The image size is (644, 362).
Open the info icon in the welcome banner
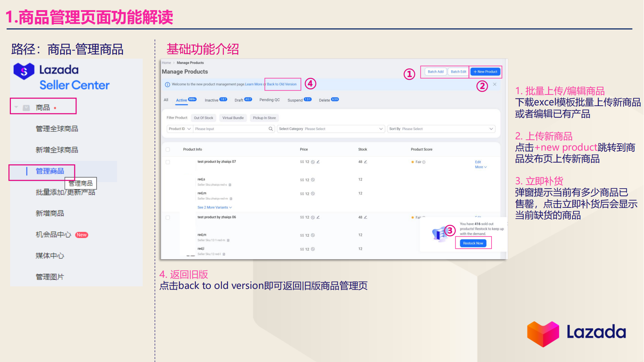pyautogui.click(x=167, y=84)
